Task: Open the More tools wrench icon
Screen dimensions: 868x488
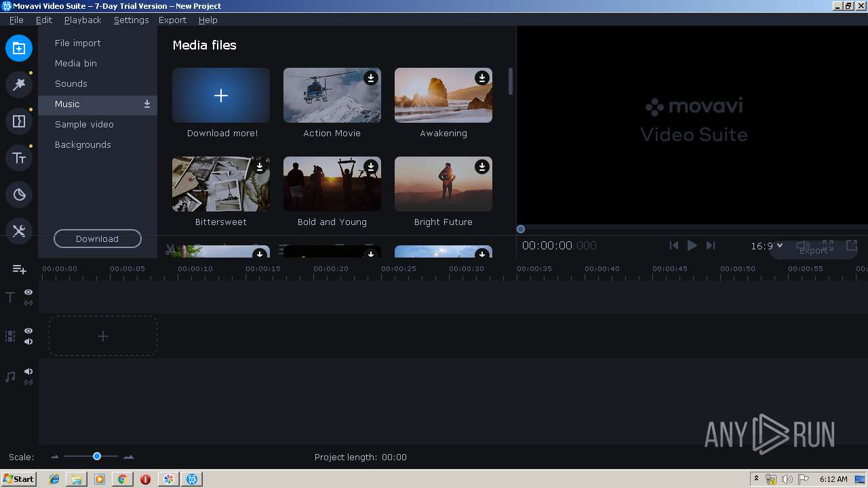Action: tap(19, 231)
